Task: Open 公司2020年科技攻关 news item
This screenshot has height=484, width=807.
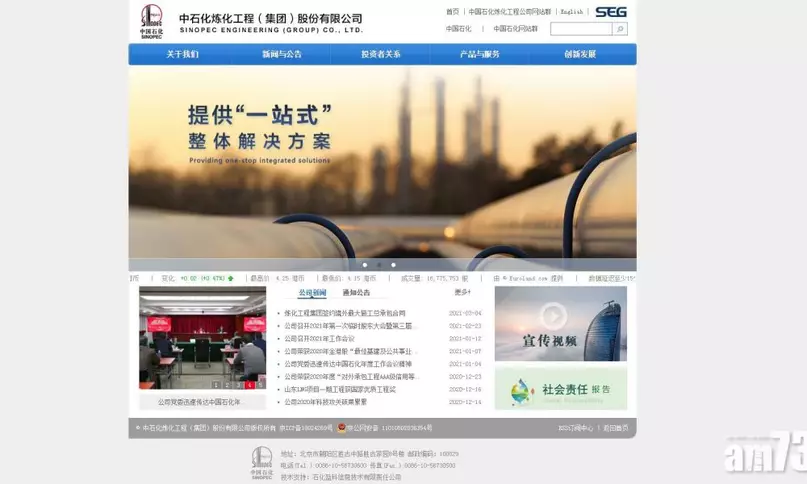Action: coord(326,402)
